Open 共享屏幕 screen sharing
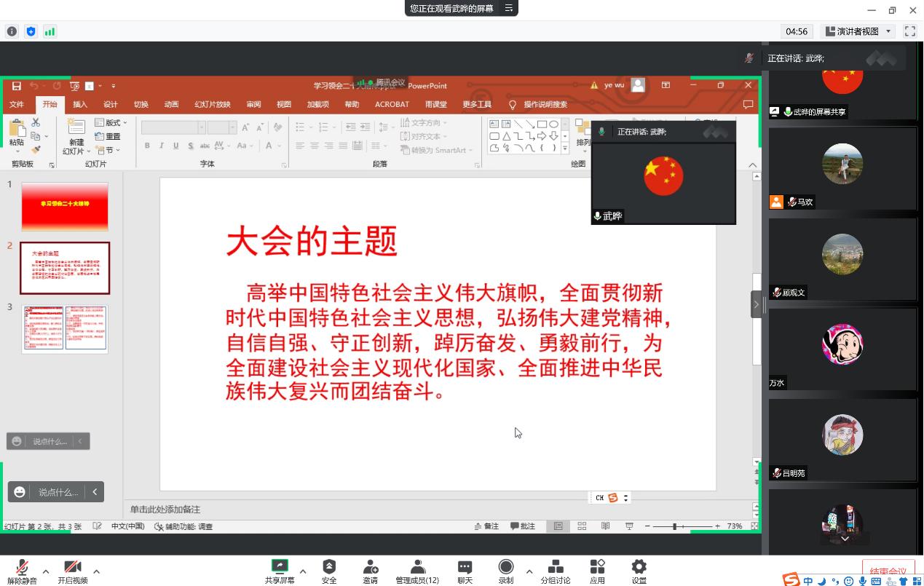Screen dimensions: 924x586 pos(280,571)
